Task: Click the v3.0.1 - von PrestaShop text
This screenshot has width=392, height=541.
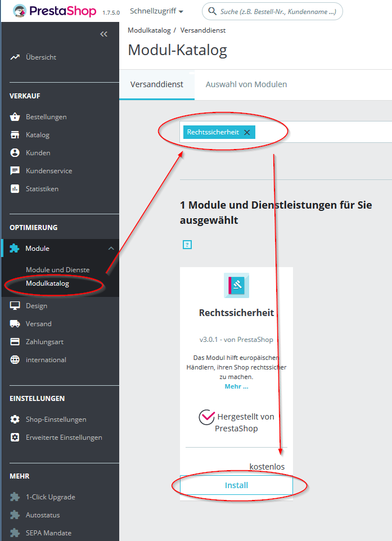Action: pyautogui.click(x=236, y=340)
